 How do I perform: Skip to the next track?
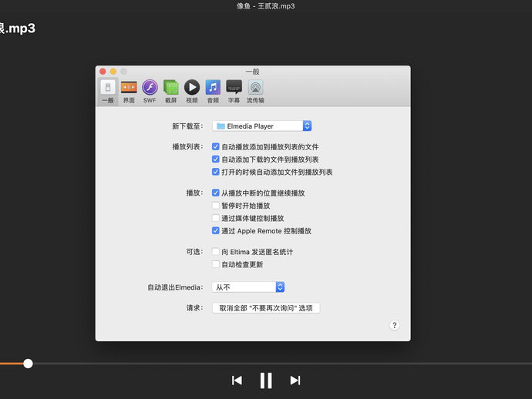pyautogui.click(x=295, y=381)
